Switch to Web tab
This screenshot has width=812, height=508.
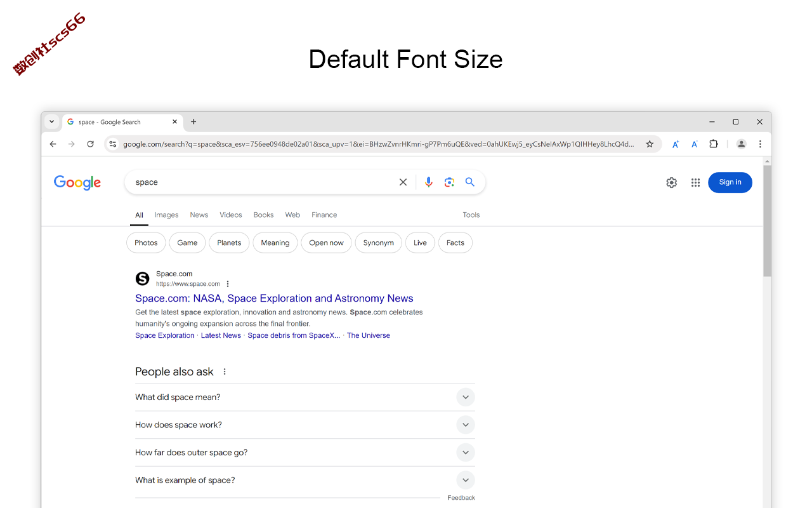pyautogui.click(x=292, y=215)
